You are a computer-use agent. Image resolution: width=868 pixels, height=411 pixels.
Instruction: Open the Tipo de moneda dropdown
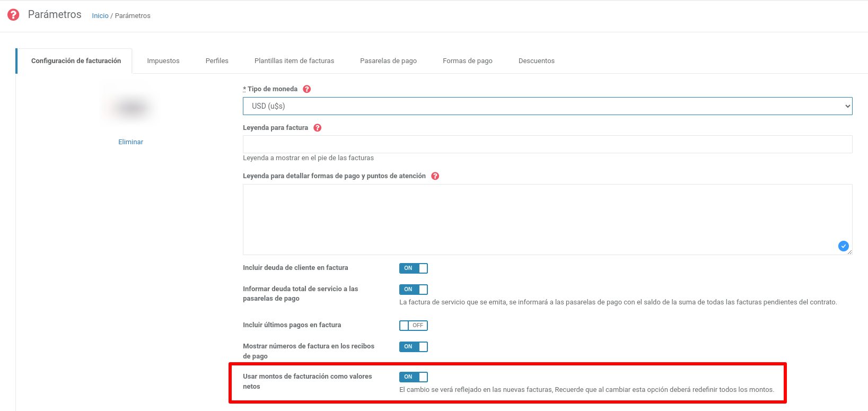point(547,106)
